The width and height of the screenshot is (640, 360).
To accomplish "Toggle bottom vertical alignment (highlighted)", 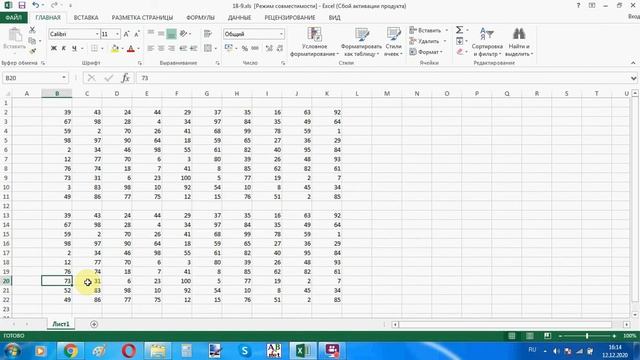I will click(171, 33).
